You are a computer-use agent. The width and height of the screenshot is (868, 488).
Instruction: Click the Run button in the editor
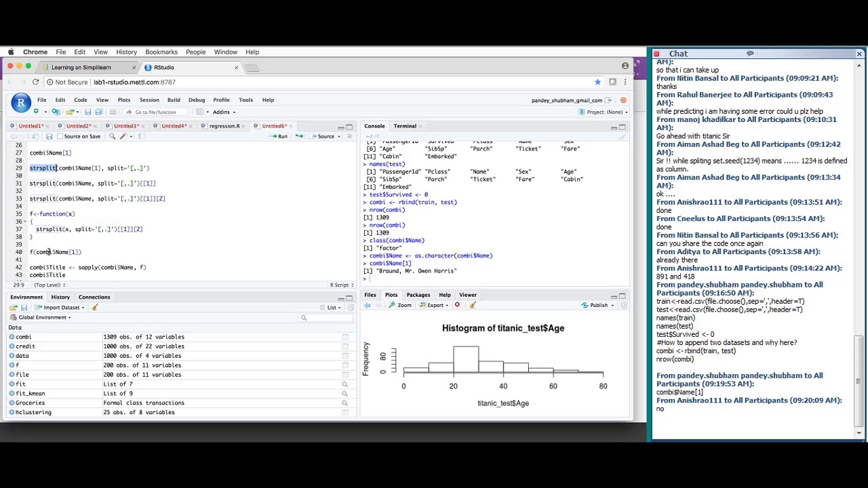279,136
